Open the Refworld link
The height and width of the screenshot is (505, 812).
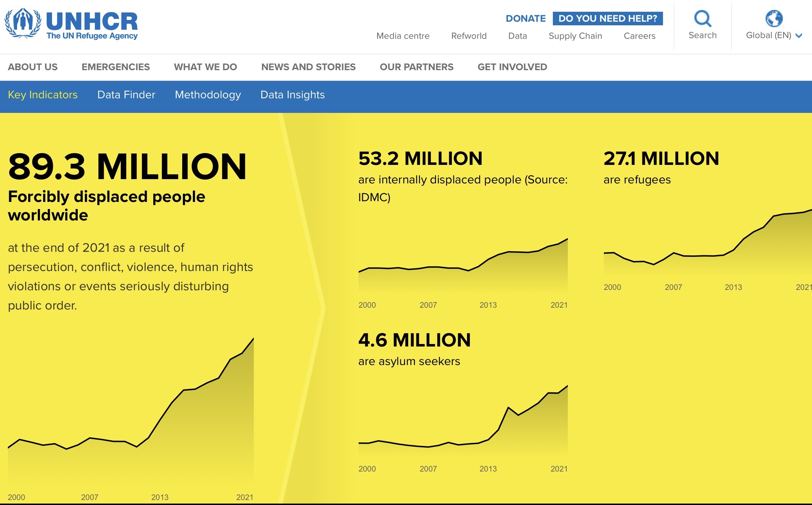(469, 36)
